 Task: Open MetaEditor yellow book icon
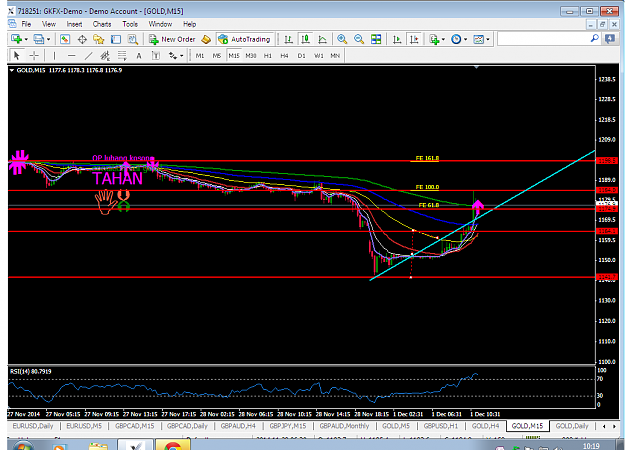(x=206, y=39)
